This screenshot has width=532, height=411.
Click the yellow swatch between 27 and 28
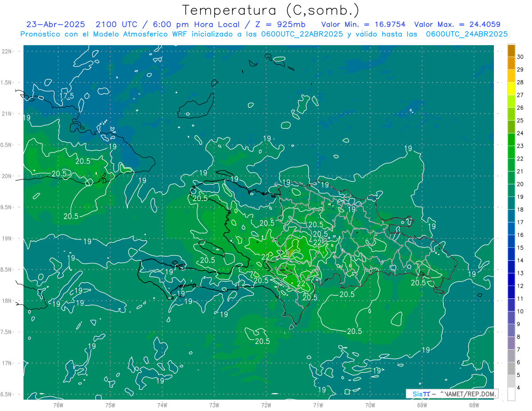[x=512, y=89]
